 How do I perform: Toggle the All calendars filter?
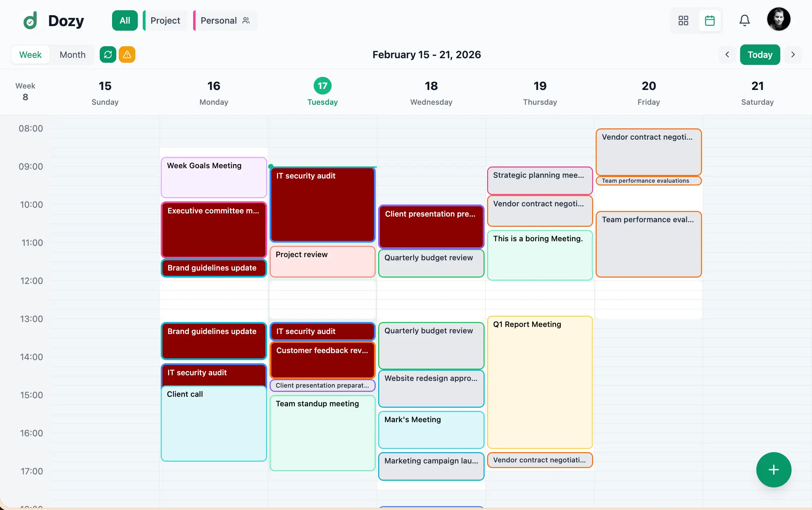[x=124, y=20]
